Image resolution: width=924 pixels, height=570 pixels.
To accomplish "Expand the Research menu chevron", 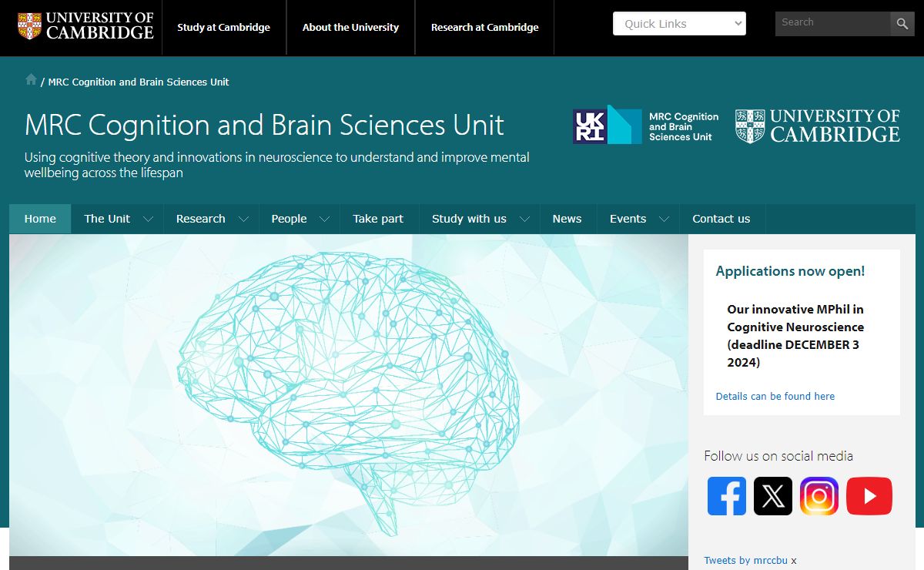I will pos(244,220).
